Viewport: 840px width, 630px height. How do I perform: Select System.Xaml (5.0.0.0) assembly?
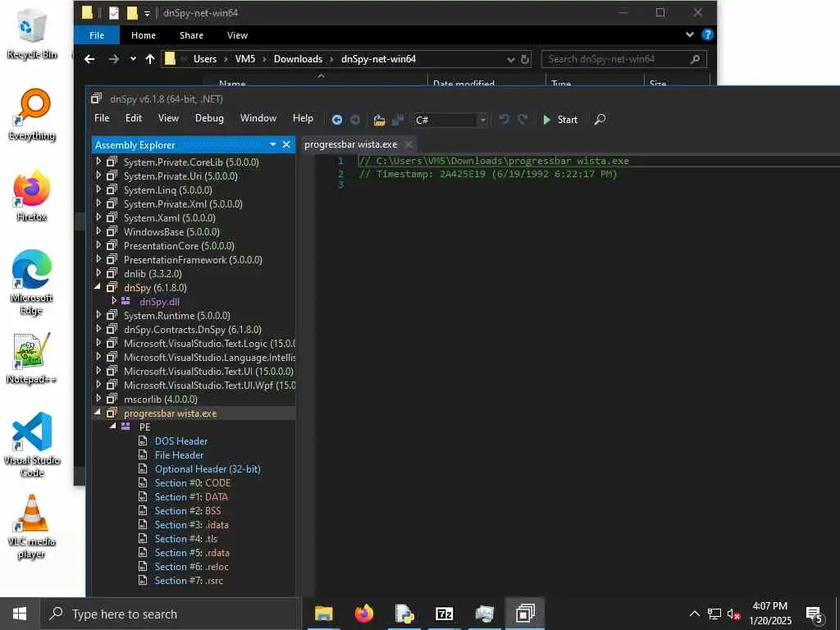tap(169, 218)
